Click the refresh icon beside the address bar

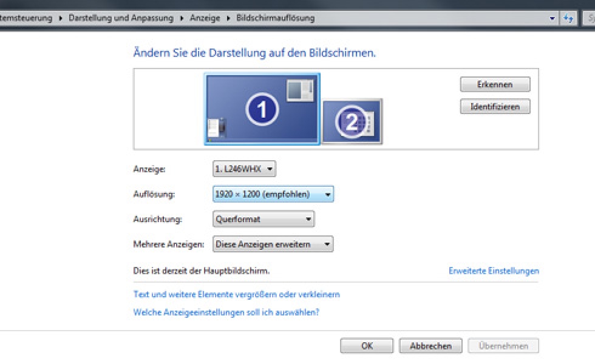tap(569, 18)
